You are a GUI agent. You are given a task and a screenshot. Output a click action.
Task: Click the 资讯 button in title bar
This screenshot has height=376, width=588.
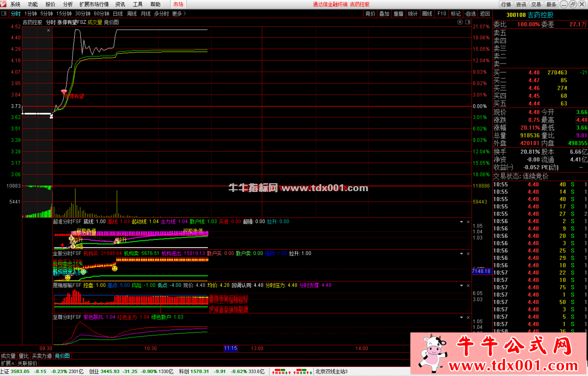point(521,4)
